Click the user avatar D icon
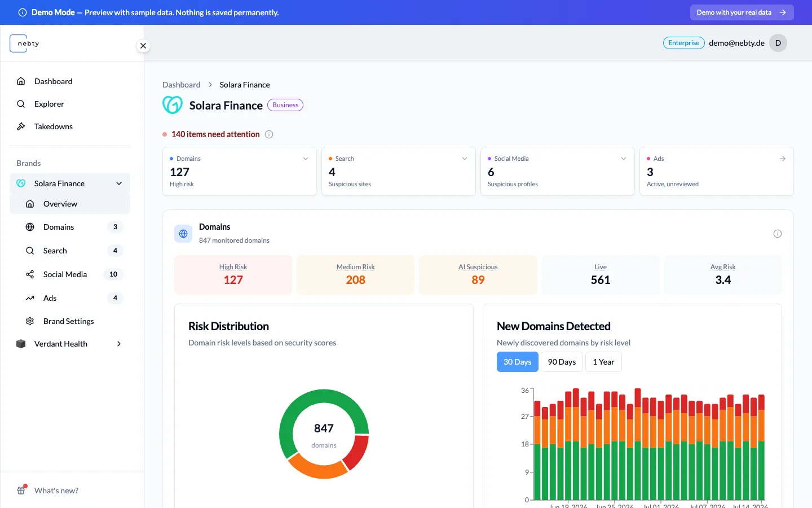Screen dimensions: 812x508 (778, 43)
